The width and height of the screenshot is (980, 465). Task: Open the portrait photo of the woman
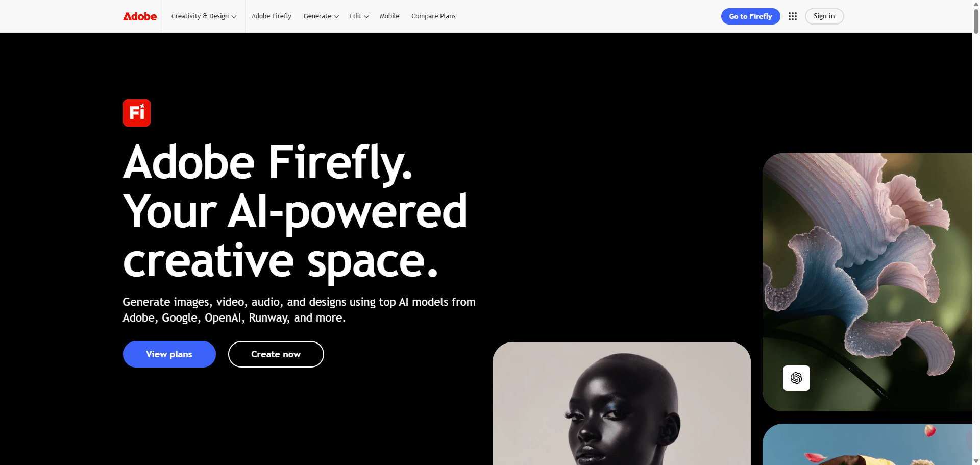622,403
